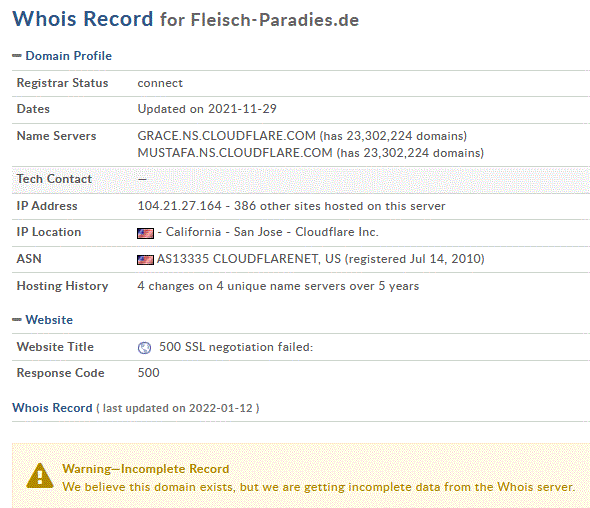Viewport: 590px width, 508px height.
Task: Open the 104.21.27.164 IP address
Action: coord(179,206)
